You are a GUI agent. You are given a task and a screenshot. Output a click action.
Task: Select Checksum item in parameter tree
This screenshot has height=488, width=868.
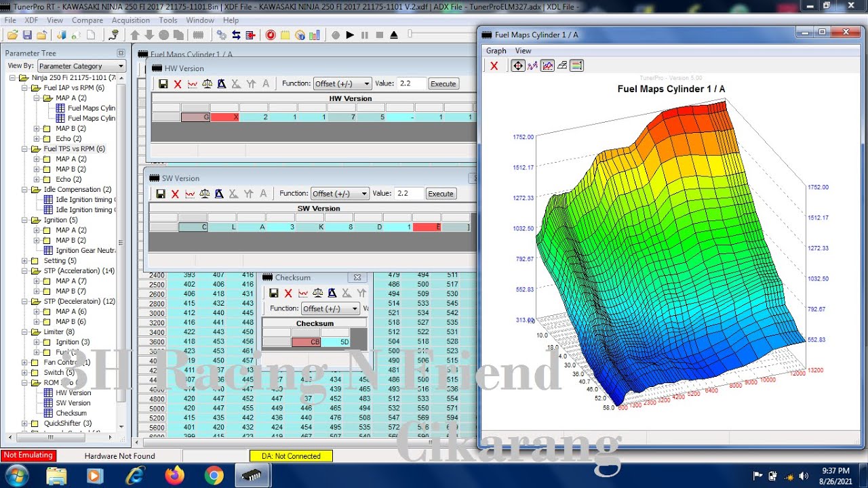[x=71, y=413]
